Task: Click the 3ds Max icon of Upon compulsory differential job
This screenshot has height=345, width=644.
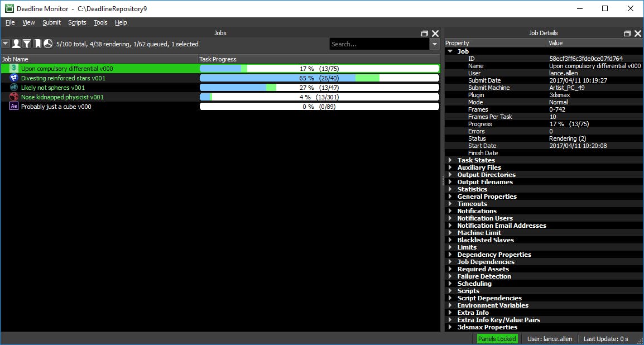Action: pyautogui.click(x=14, y=68)
